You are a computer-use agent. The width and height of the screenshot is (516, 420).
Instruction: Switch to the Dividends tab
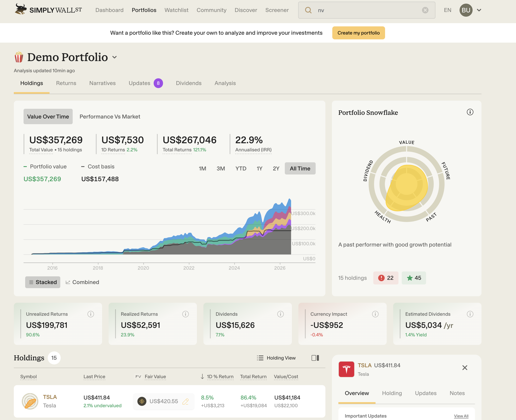[189, 83]
